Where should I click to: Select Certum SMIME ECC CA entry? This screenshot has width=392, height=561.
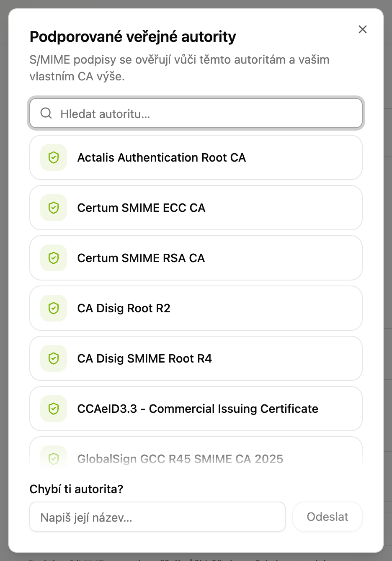coord(196,208)
